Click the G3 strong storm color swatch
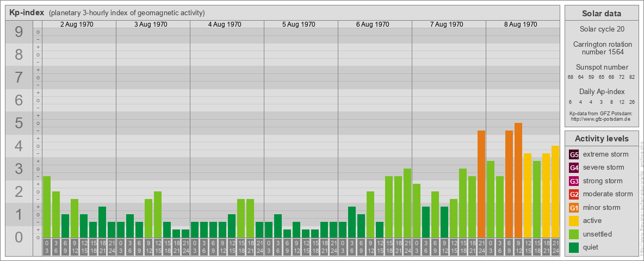Screen dimensions: 644x261 pos(574,181)
